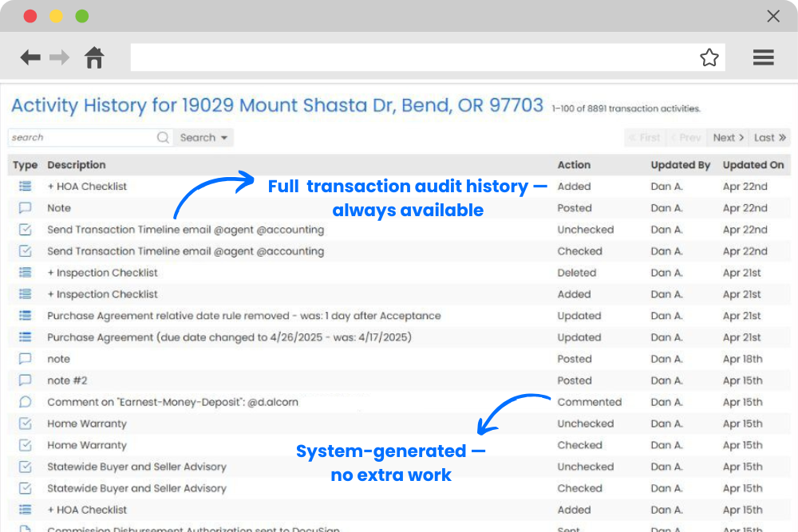Click the yellow macOS minimize dot

(56, 16)
